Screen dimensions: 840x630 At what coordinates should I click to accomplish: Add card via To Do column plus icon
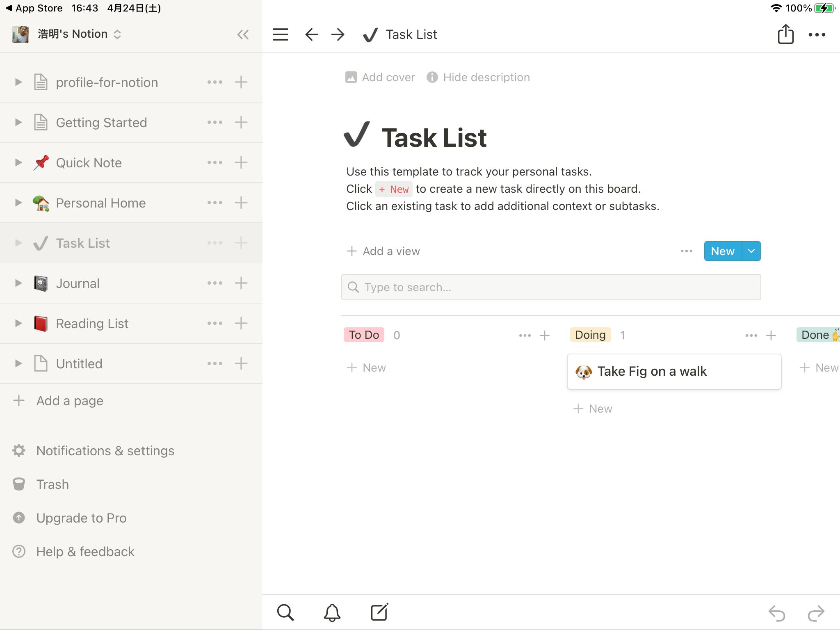pos(545,336)
